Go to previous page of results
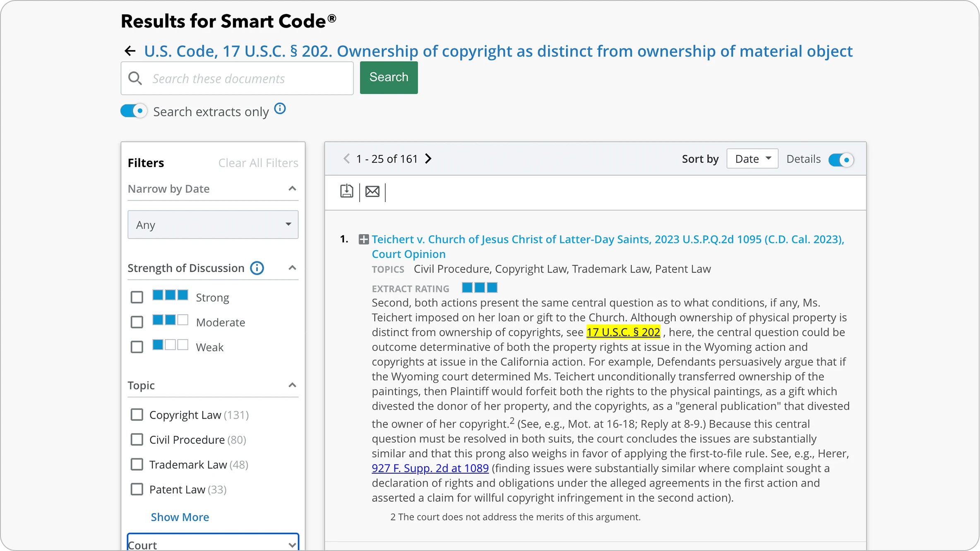 [346, 159]
